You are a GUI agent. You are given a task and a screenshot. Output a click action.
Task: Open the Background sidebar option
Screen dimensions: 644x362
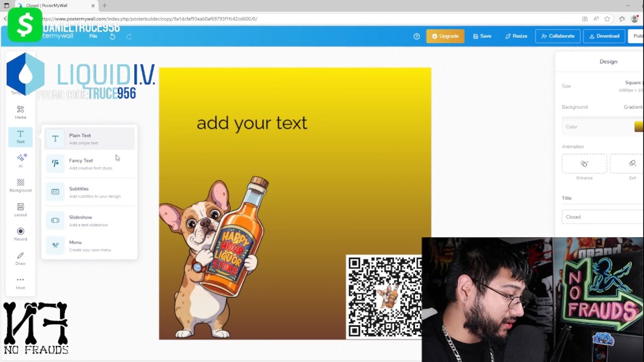20,186
